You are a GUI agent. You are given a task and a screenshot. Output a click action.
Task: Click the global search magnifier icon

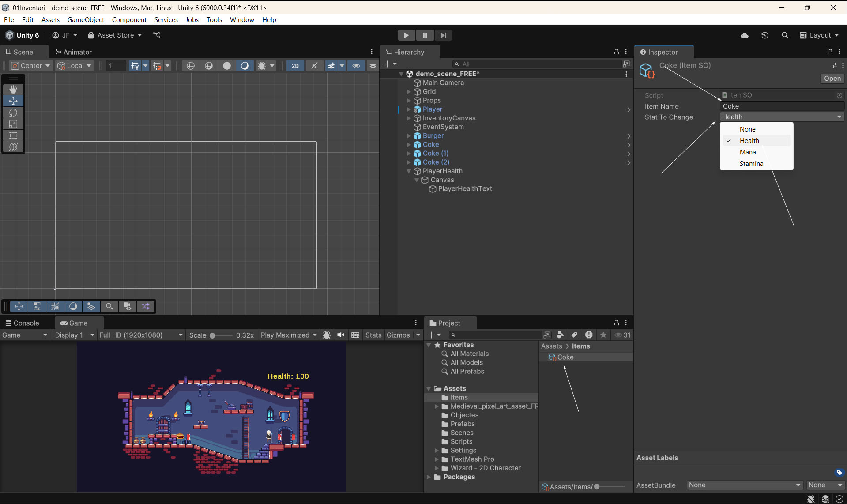(x=785, y=35)
